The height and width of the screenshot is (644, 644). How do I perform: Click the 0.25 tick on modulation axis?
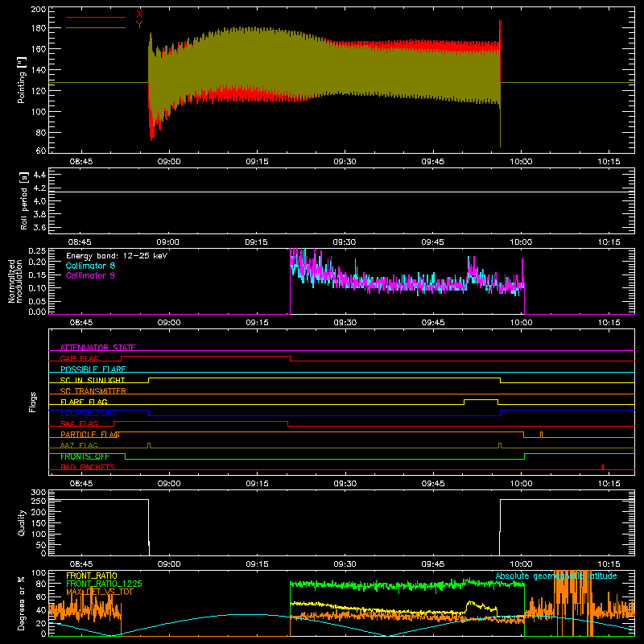tap(37, 251)
